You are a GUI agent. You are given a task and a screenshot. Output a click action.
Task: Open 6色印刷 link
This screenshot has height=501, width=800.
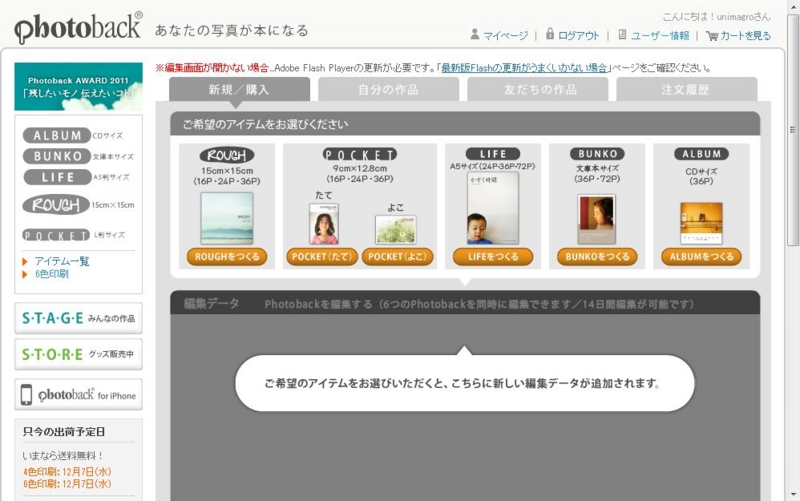52,274
